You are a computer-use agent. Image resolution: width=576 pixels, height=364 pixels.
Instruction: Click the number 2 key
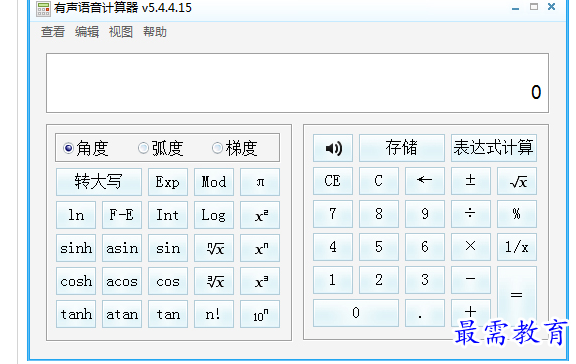click(x=379, y=280)
